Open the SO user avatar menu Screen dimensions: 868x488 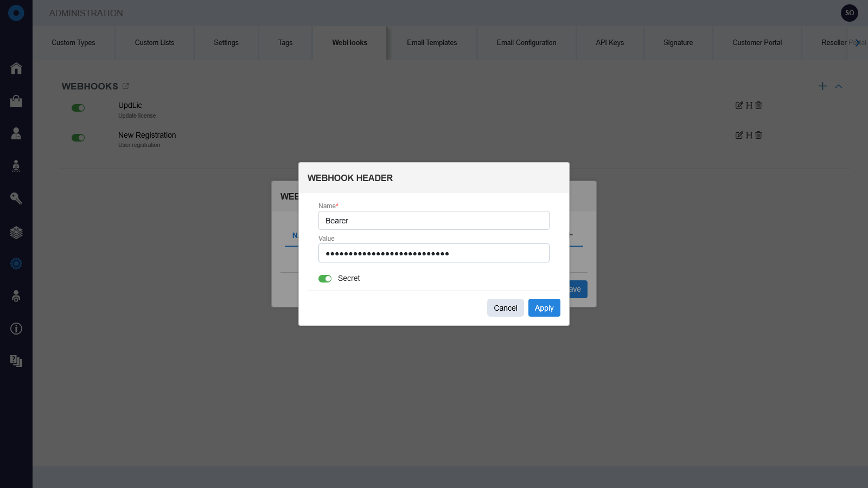pos(850,13)
